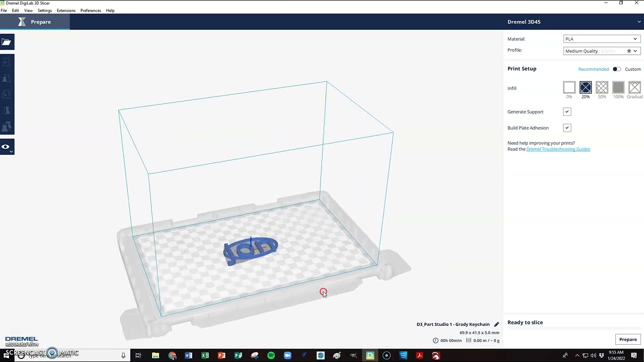Show hidden system tray icons
The width and height of the screenshot is (644, 362).
point(577,355)
